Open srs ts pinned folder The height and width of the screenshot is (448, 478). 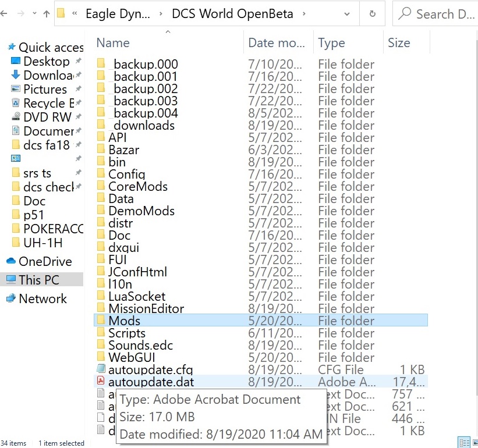47,173
